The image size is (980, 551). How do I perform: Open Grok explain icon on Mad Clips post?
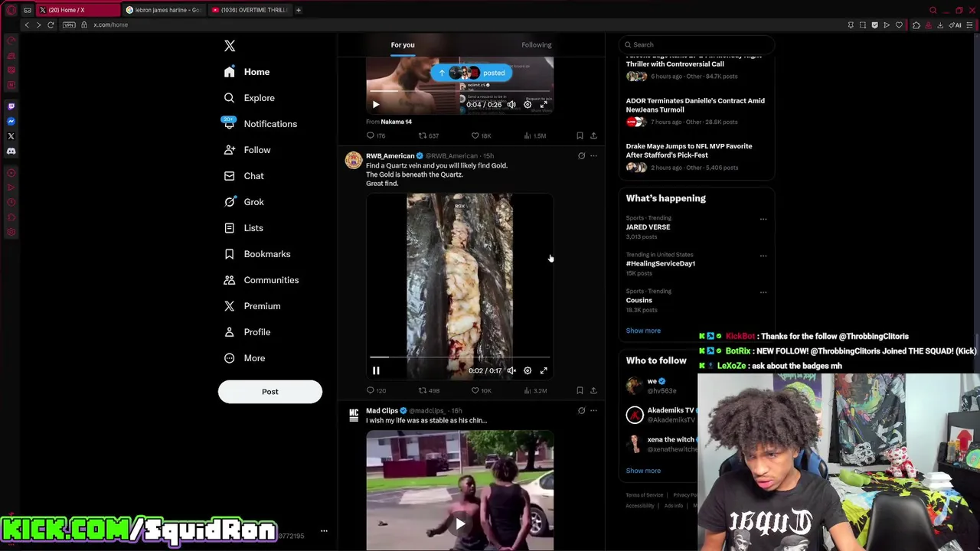pyautogui.click(x=581, y=411)
